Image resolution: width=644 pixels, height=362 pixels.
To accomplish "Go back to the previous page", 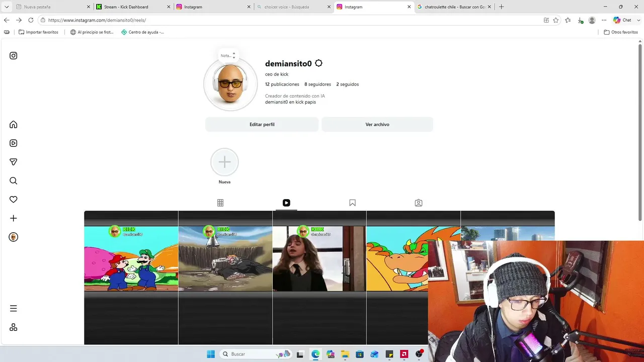I will (x=7, y=20).
